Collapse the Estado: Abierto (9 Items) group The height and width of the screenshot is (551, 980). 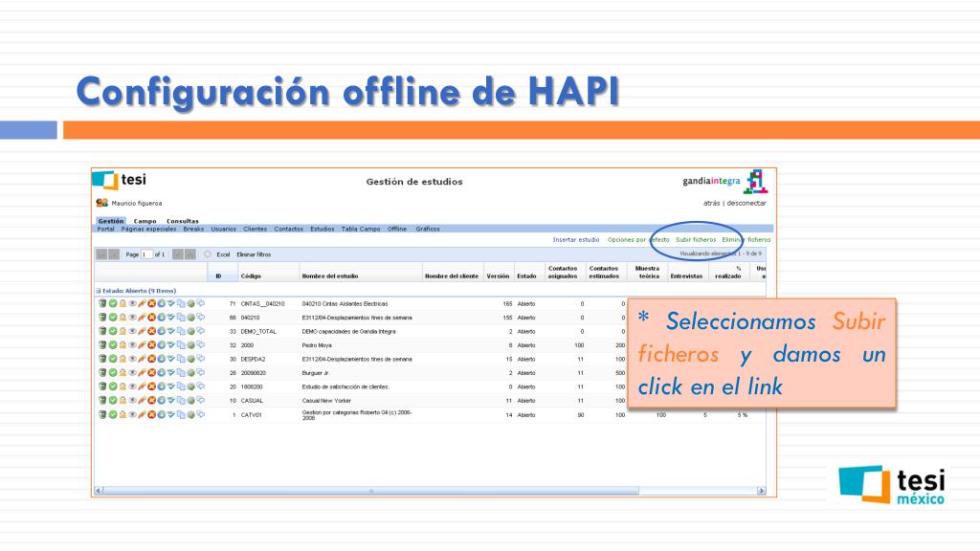click(99, 291)
